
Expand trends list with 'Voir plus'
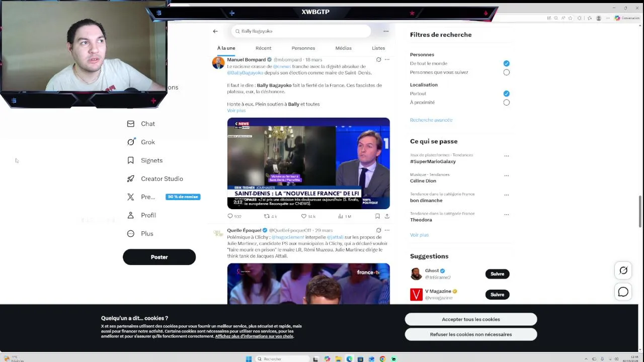pyautogui.click(x=419, y=235)
